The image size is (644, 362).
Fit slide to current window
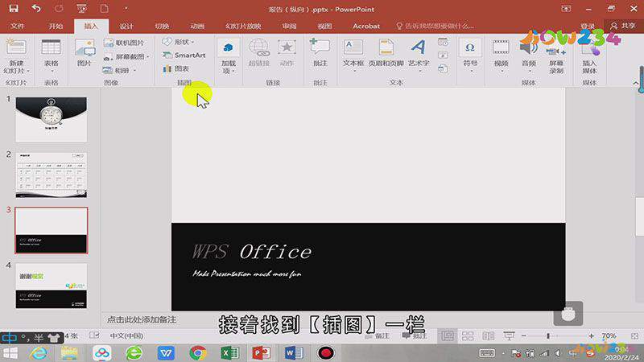tap(634, 336)
